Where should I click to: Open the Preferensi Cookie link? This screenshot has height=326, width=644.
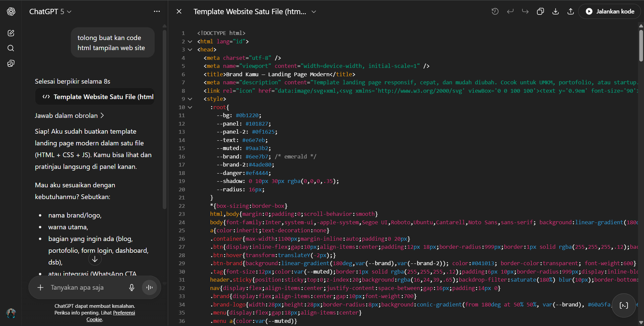pyautogui.click(x=124, y=313)
